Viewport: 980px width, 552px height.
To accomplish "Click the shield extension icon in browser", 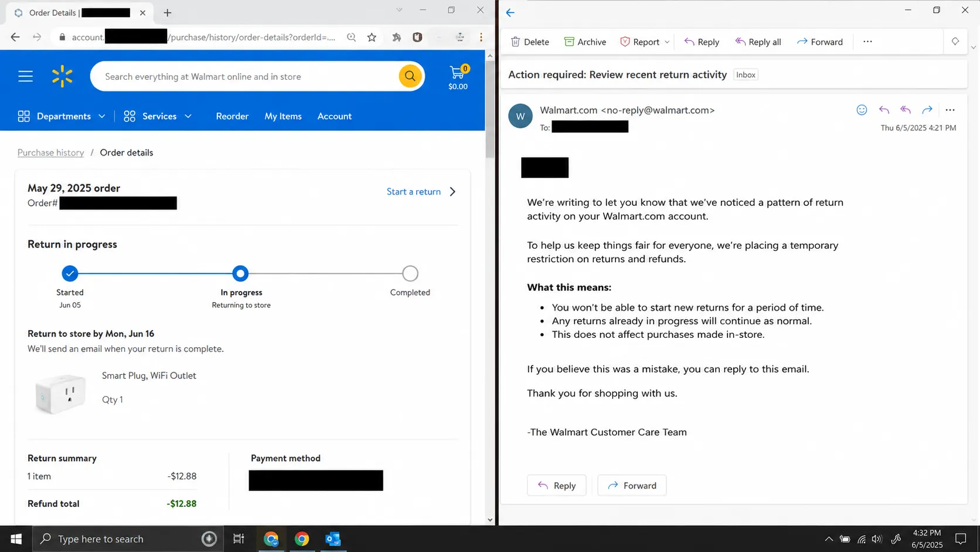I will tap(417, 38).
